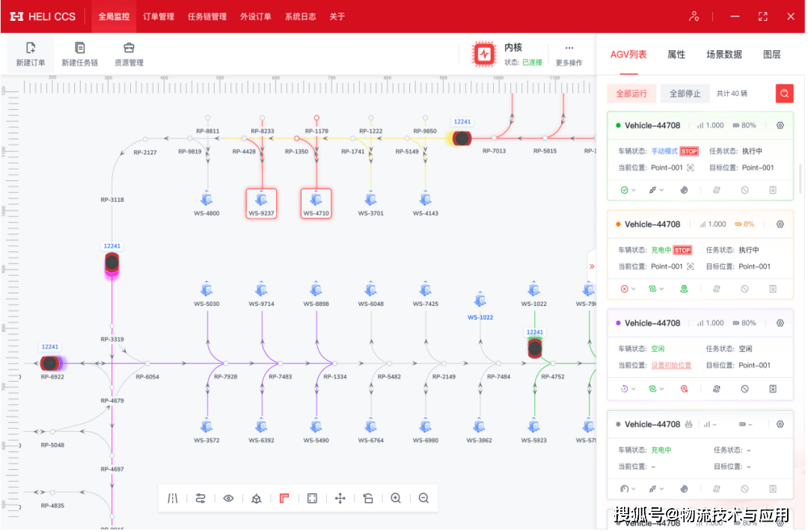Select the zoom-out tool in bottom toolbar
Viewport: 808px width, 532px height.
coord(423,498)
